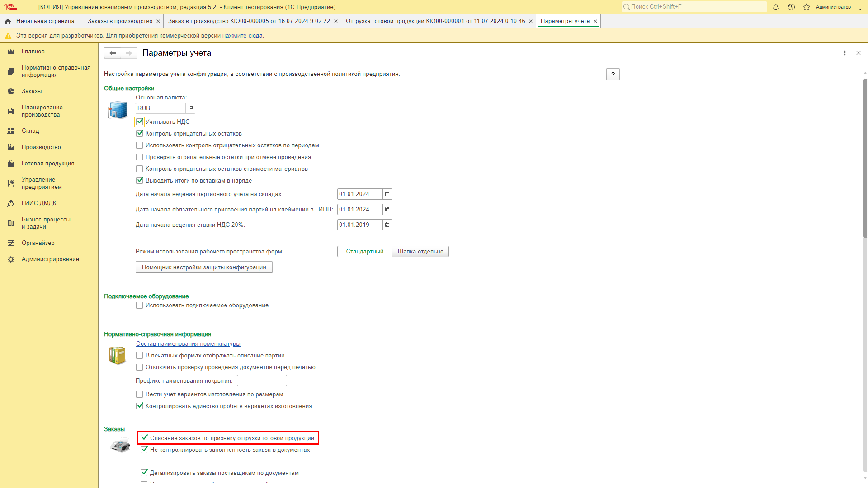This screenshot has width=868, height=488.
Task: Open Планирование производства sidebar section
Action: click(49, 111)
